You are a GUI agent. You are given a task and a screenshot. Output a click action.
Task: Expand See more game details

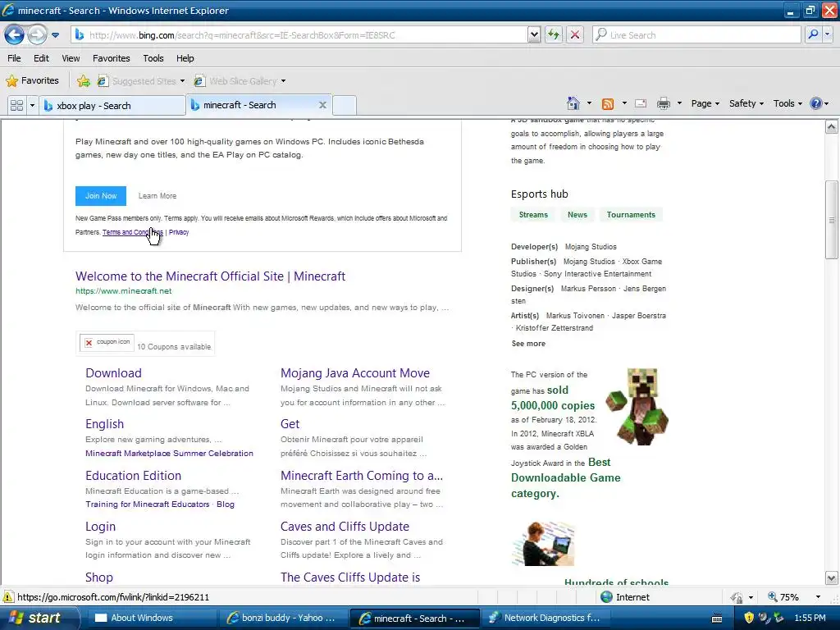pos(529,344)
